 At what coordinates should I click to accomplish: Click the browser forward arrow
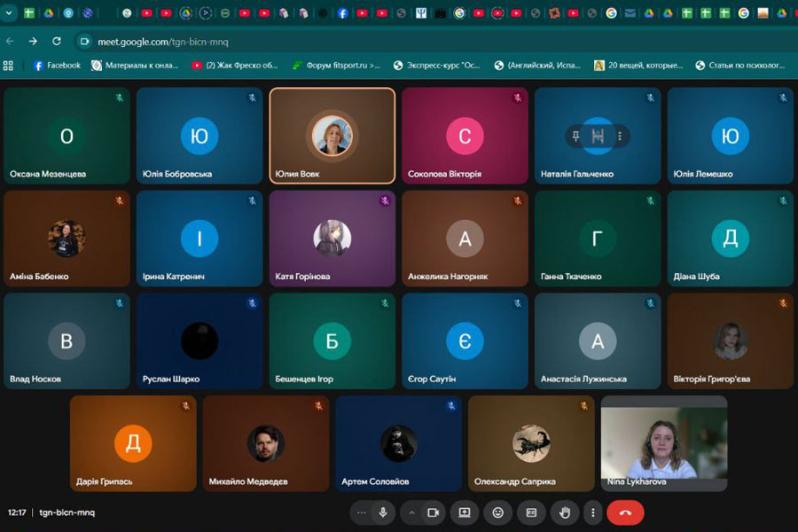[x=33, y=42]
